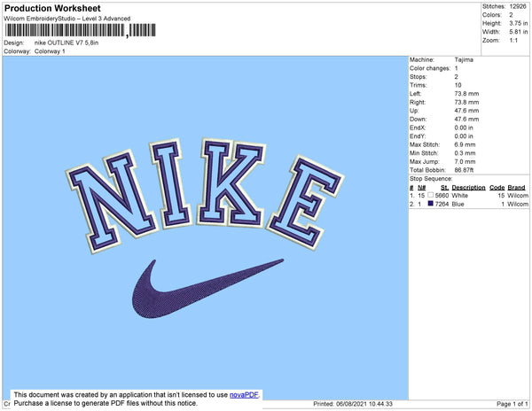Viewport: 532px width, 411px height.
Task: Click the Max Stitch value '6.9 mm'
Action: 465,144
